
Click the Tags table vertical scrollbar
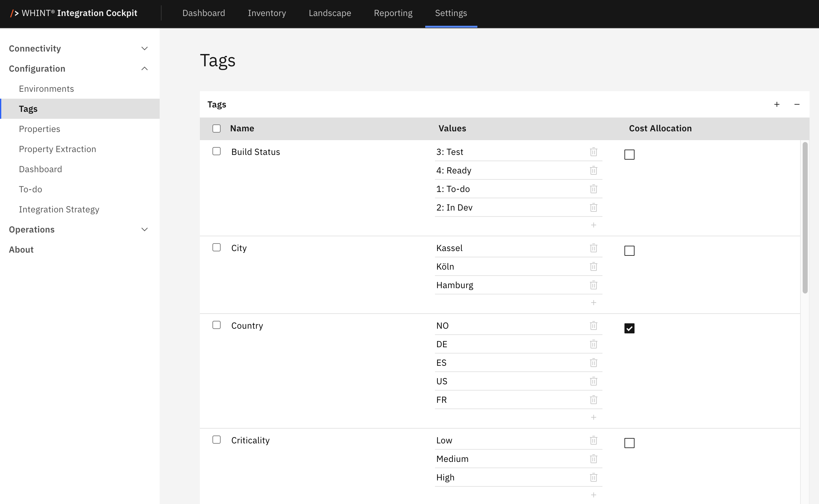805,218
